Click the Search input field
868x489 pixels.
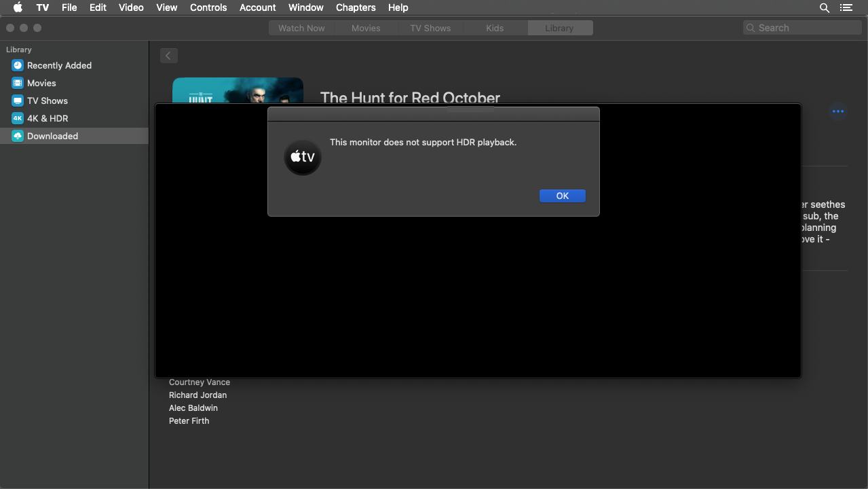pos(802,28)
